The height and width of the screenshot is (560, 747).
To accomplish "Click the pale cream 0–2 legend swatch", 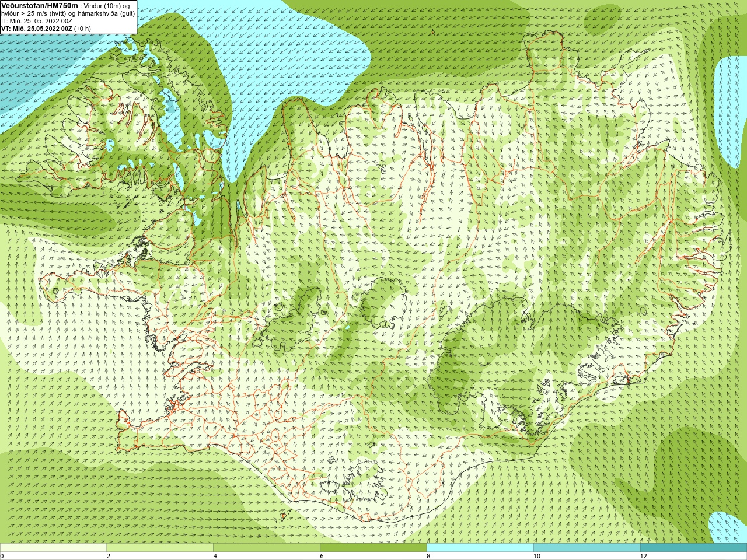I will [x=53, y=548].
